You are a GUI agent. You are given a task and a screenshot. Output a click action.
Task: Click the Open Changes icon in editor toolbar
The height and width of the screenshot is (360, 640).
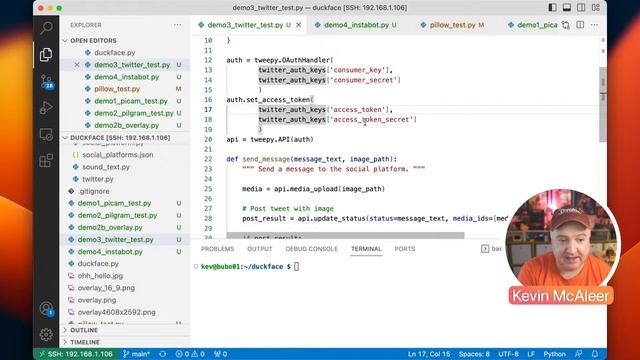pos(566,25)
